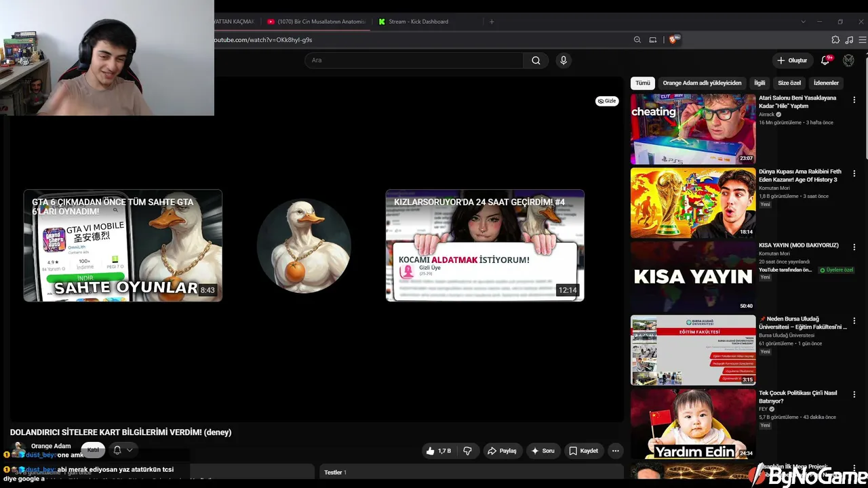Expand the browser tab list chevron

coord(803,22)
